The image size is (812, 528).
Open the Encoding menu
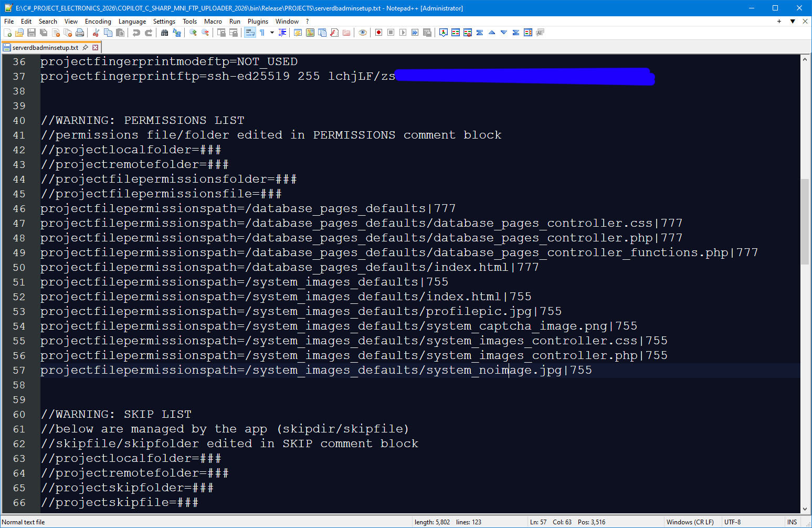click(98, 22)
